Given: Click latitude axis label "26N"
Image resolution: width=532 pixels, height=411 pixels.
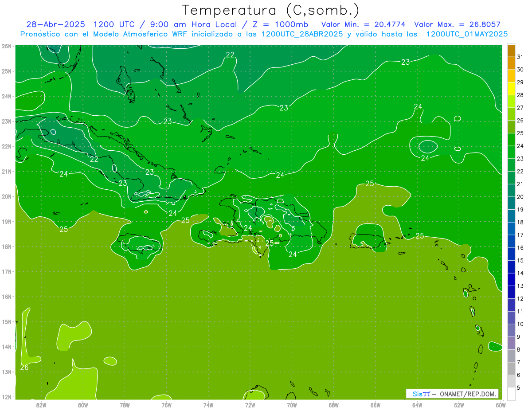Looking at the screenshot, I should tap(6, 46).
